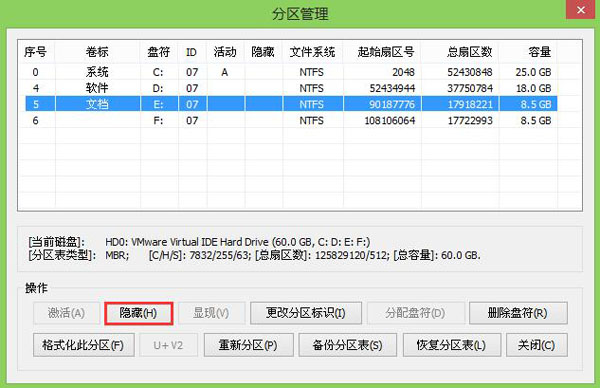
Task: Click the 恢复分区表(L) button
Action: point(452,345)
